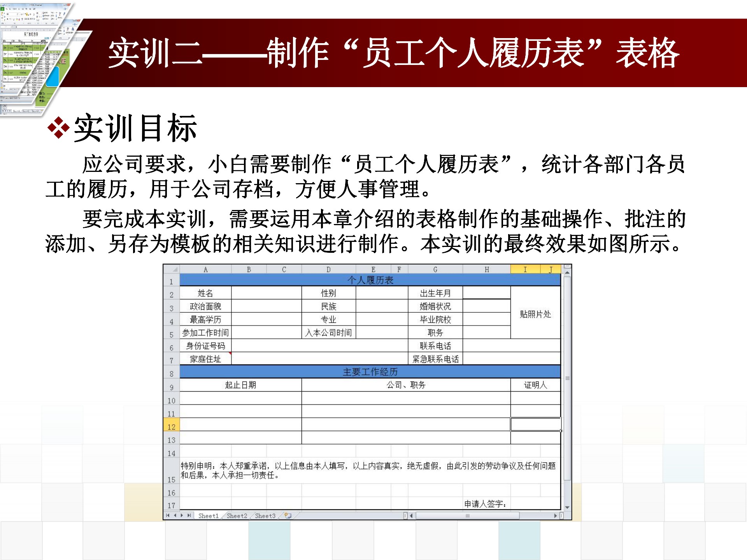This screenshot has width=747, height=560.
Task: Click the horizontal scrollbar thumb
Action: 467,516
